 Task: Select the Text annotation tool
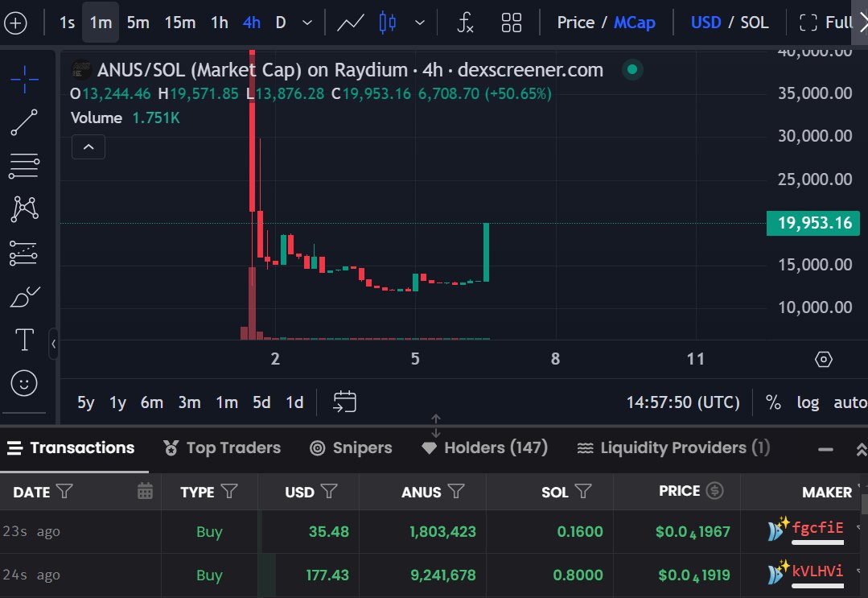[24, 340]
